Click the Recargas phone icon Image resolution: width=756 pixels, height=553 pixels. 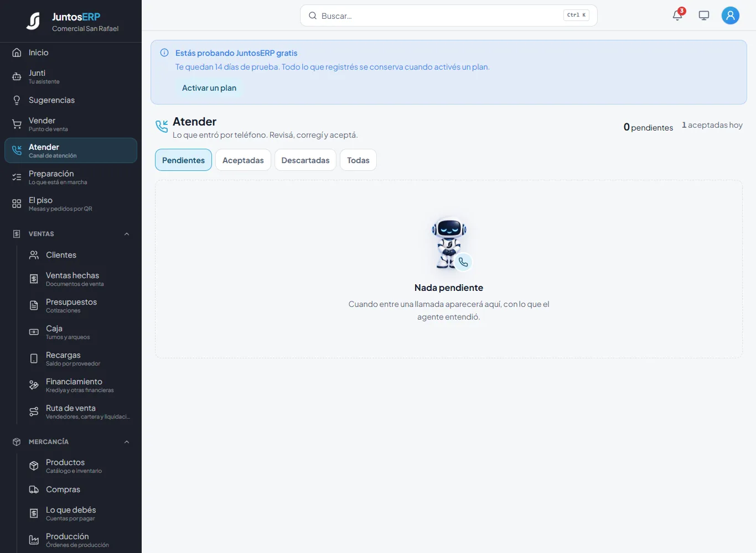[x=34, y=359]
